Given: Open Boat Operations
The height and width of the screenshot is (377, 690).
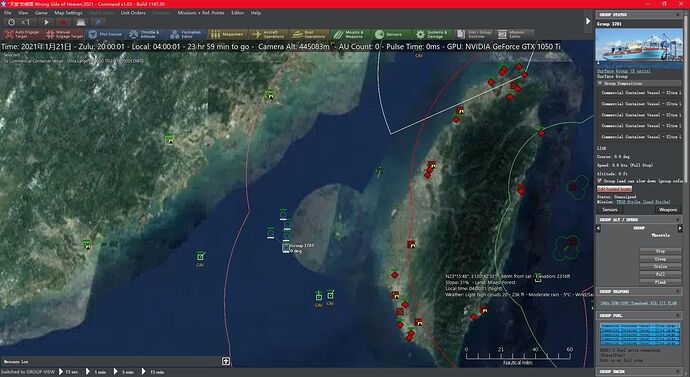Looking at the screenshot, I should (x=309, y=34).
